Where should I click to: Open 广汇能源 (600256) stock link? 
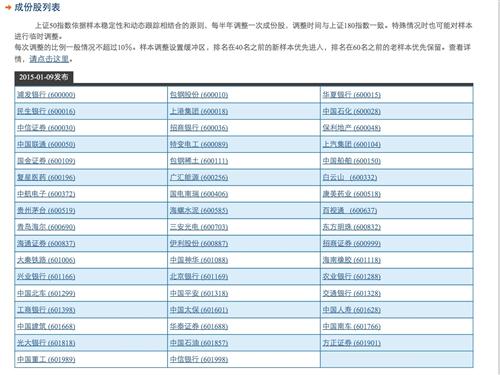point(199,177)
